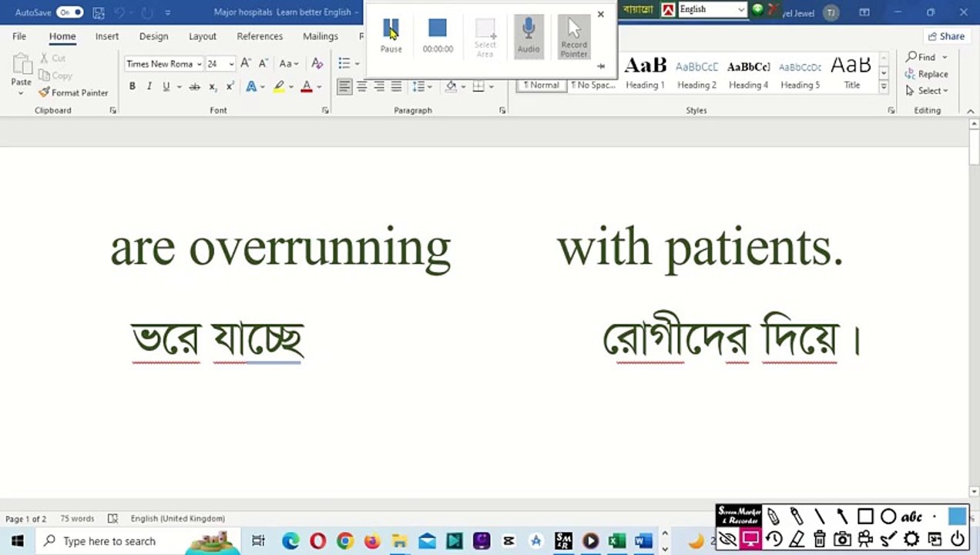This screenshot has height=555, width=980.
Task: Toggle bold formatting
Action: tap(132, 86)
